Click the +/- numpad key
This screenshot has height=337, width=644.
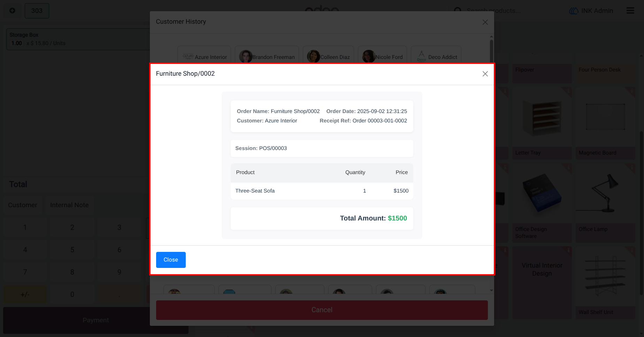click(25, 294)
